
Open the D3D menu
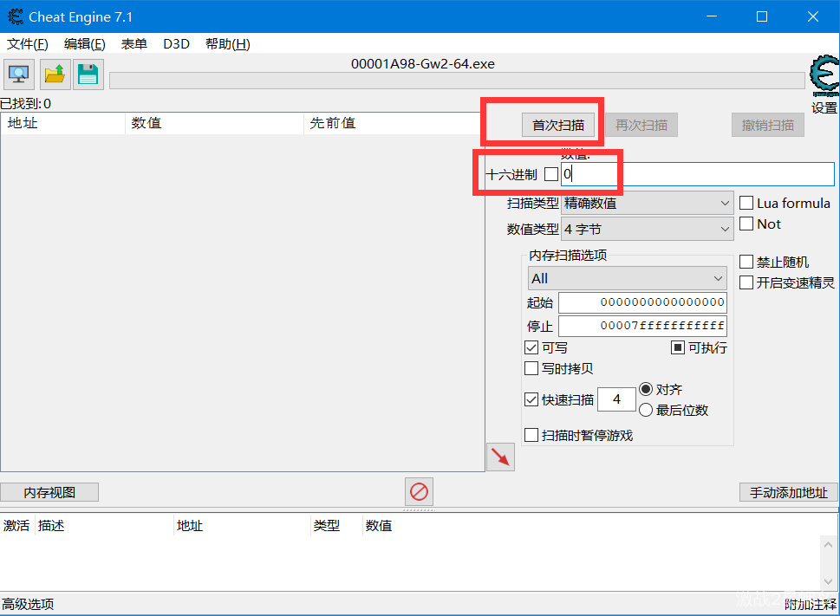coord(176,44)
